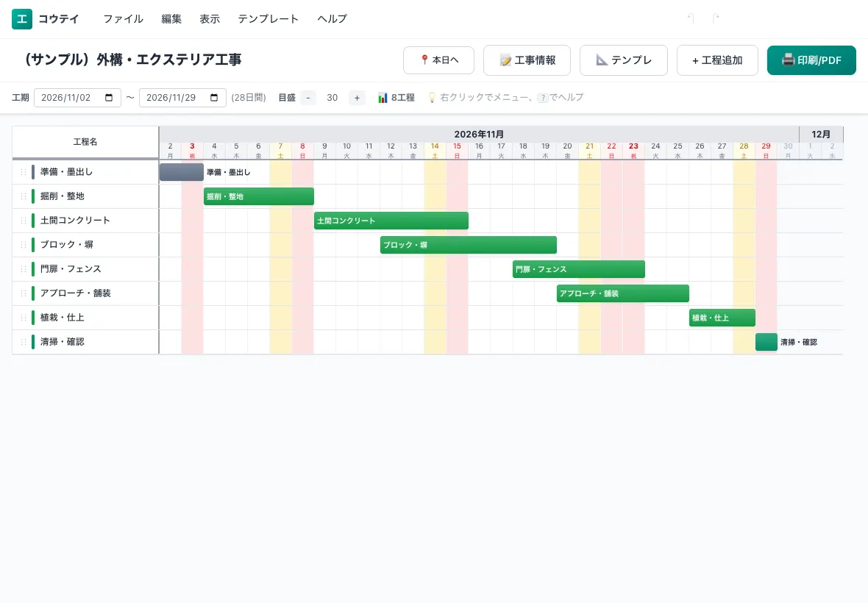Click the ブロック・塀 Gantt bar
868x603 pixels.
pyautogui.click(x=469, y=245)
